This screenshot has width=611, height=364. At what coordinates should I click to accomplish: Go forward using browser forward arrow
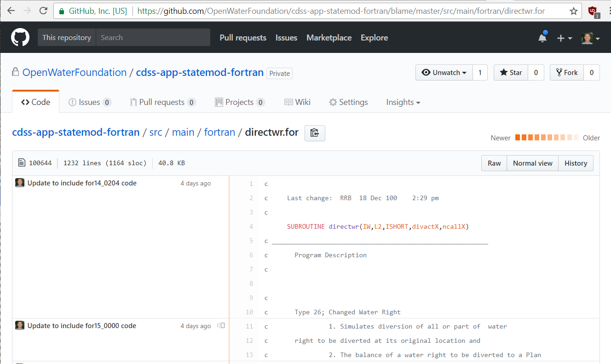click(28, 11)
